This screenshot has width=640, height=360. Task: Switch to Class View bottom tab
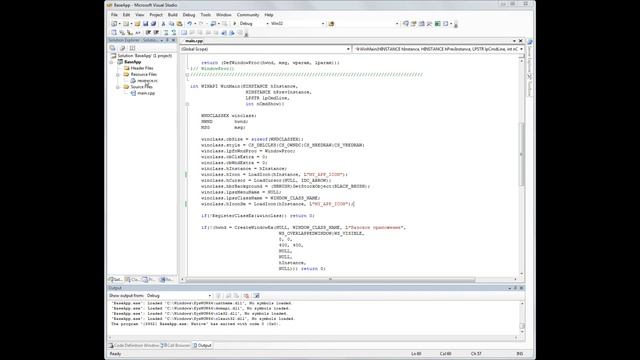[x=132, y=280]
